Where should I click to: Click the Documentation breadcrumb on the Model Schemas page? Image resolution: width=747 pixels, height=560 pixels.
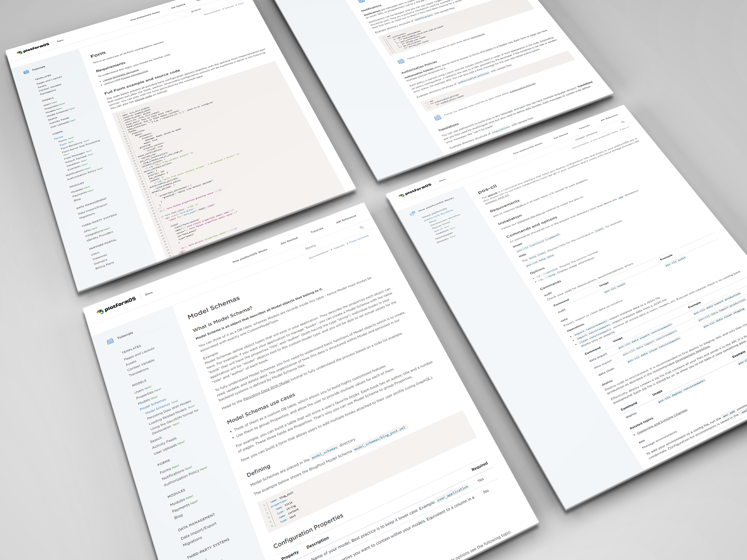(x=319, y=255)
